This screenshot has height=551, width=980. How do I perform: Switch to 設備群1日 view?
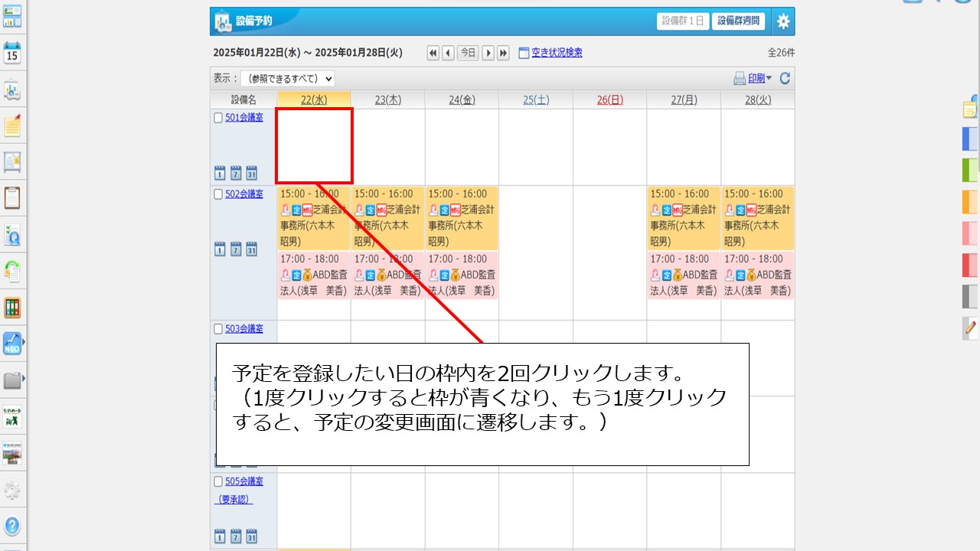[683, 21]
